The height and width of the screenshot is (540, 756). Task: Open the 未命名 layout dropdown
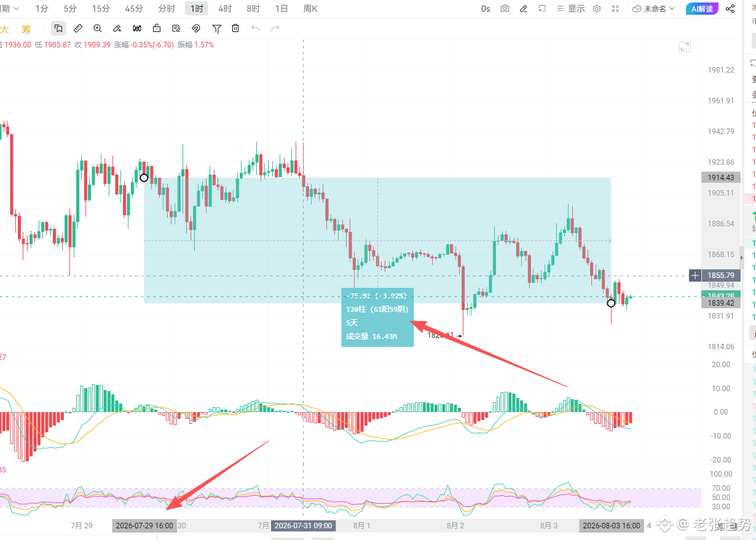point(653,9)
